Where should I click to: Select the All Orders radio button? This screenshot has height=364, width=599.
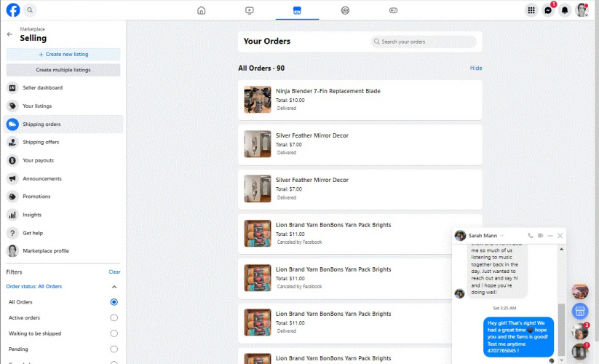click(114, 302)
